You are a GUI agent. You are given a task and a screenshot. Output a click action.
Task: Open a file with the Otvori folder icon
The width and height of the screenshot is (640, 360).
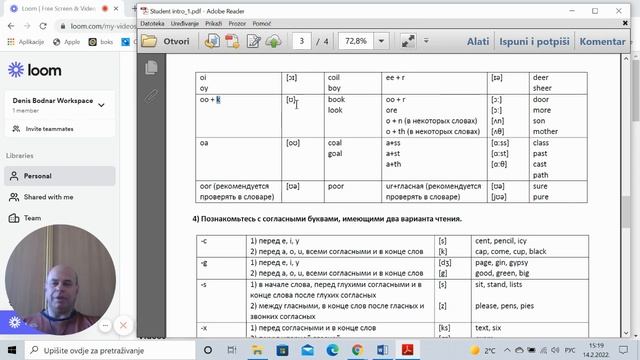pyautogui.click(x=149, y=41)
